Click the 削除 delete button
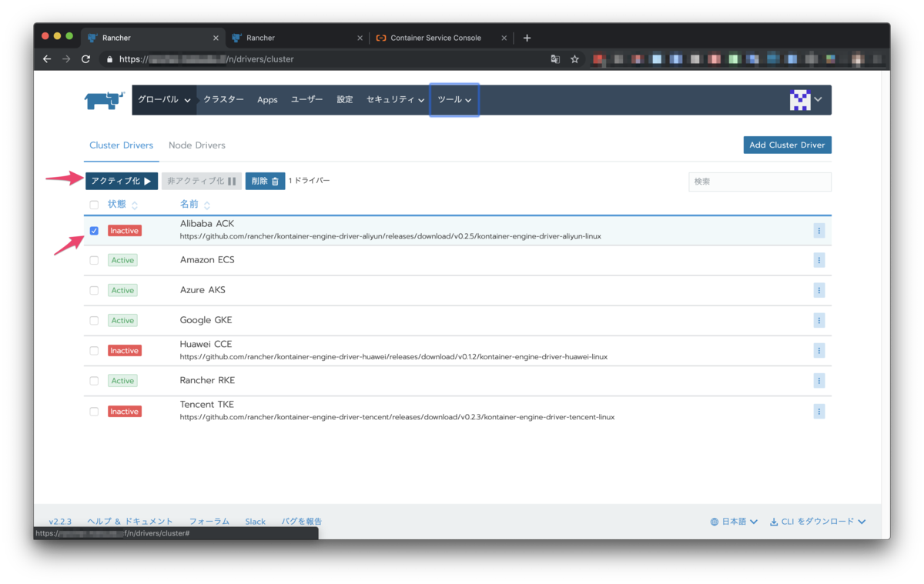Image resolution: width=924 pixels, height=584 pixels. (265, 181)
